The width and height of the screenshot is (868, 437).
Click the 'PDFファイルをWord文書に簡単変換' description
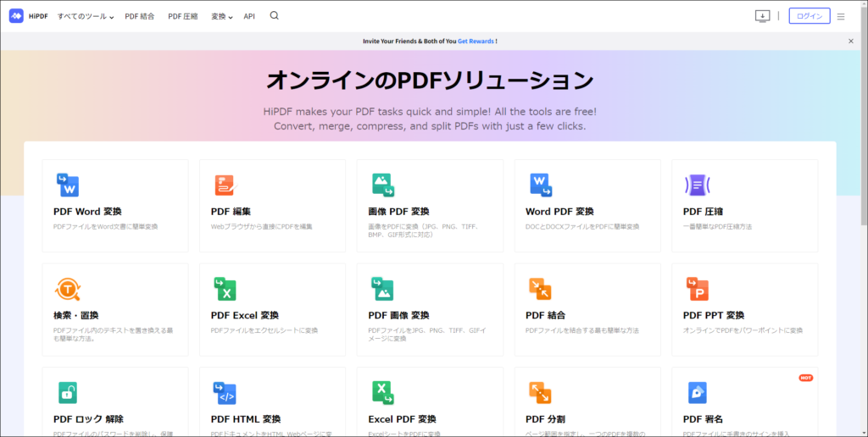coord(105,227)
